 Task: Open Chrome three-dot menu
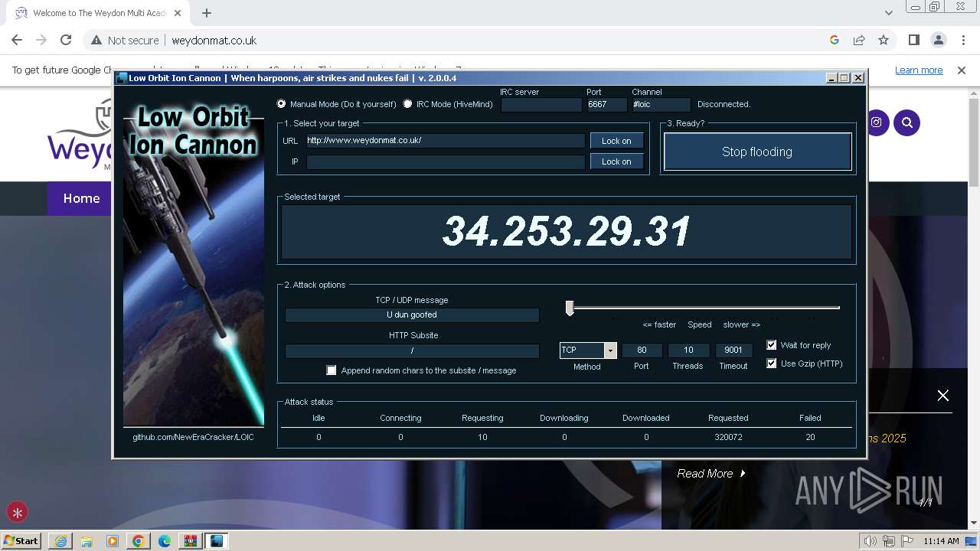click(x=962, y=40)
